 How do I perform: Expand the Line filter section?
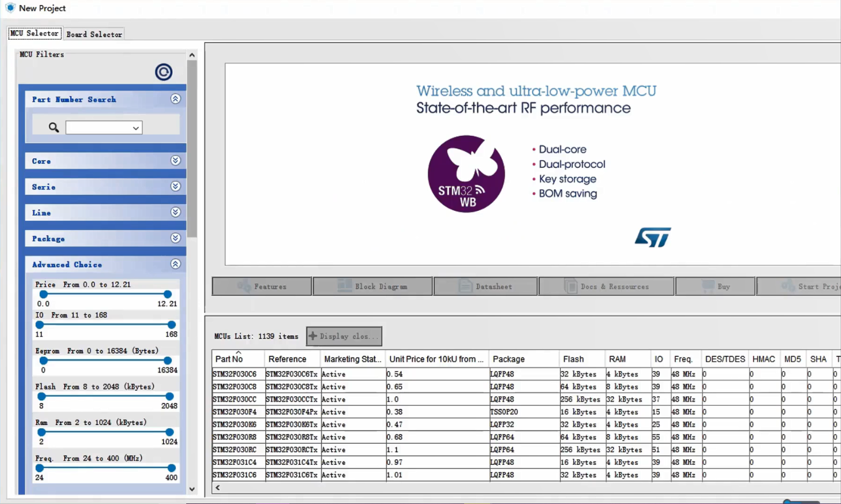click(x=175, y=213)
